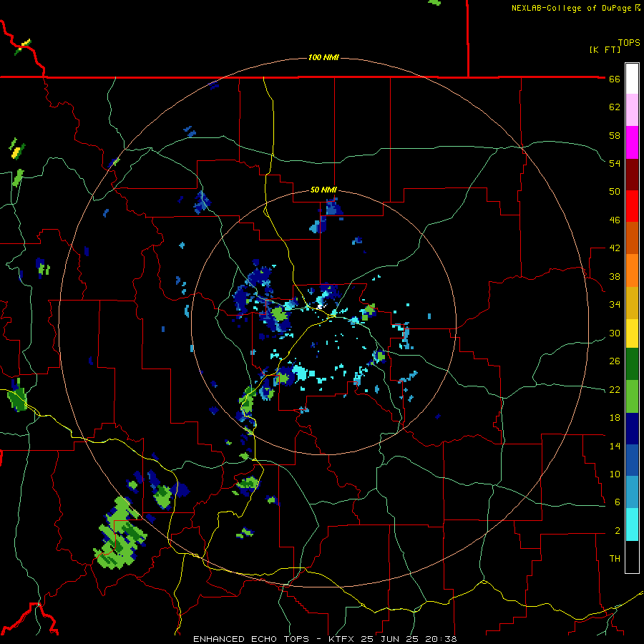This screenshot has width=644, height=644.
Task: Click the NEXLAB-College of DuPage label
Action: tap(576, 8)
